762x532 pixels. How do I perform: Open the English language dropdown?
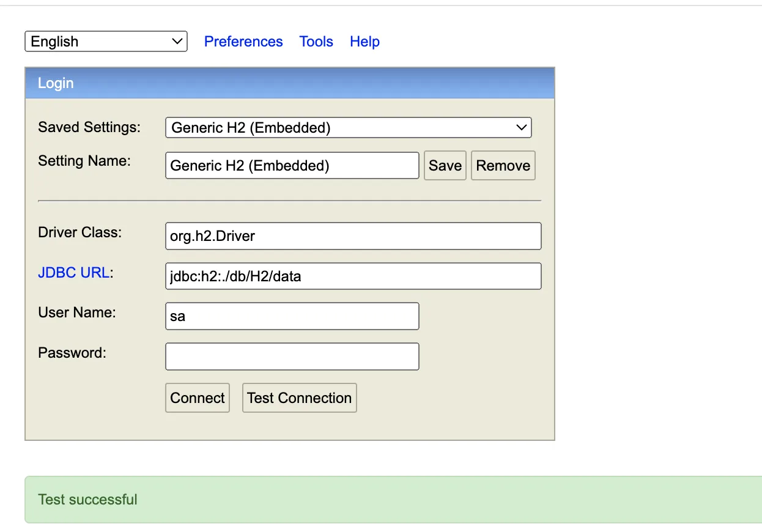coord(106,42)
